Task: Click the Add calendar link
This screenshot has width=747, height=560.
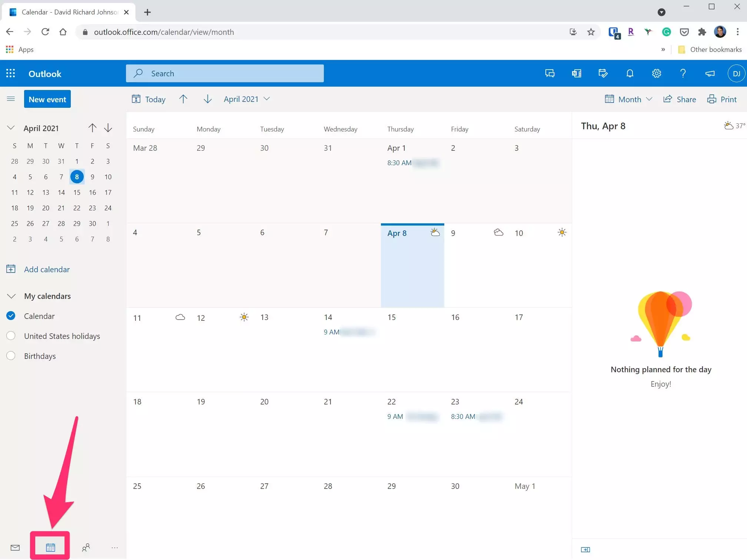Action: tap(47, 269)
